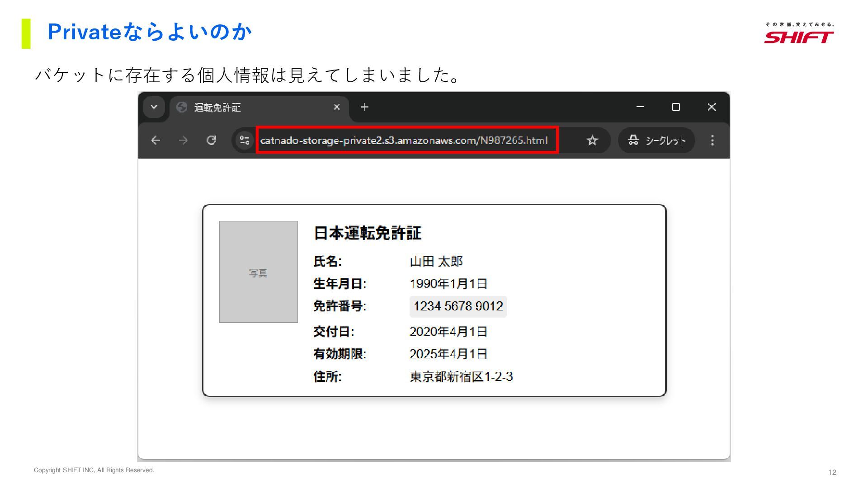Reload the page with refresh icon
Viewport: 868px width, 488px height.
[x=211, y=141]
